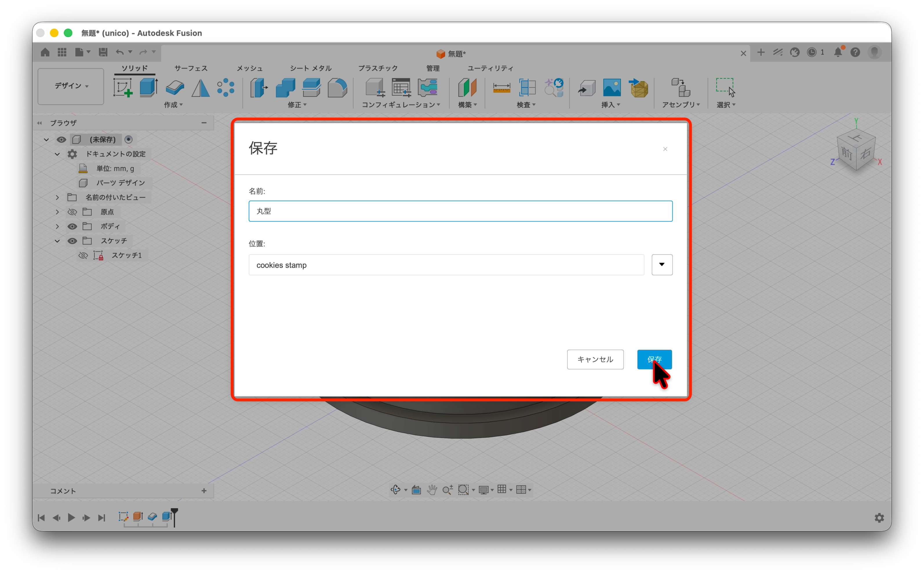Click the Create Sketch tool icon
The image size is (924, 574).
123,88
